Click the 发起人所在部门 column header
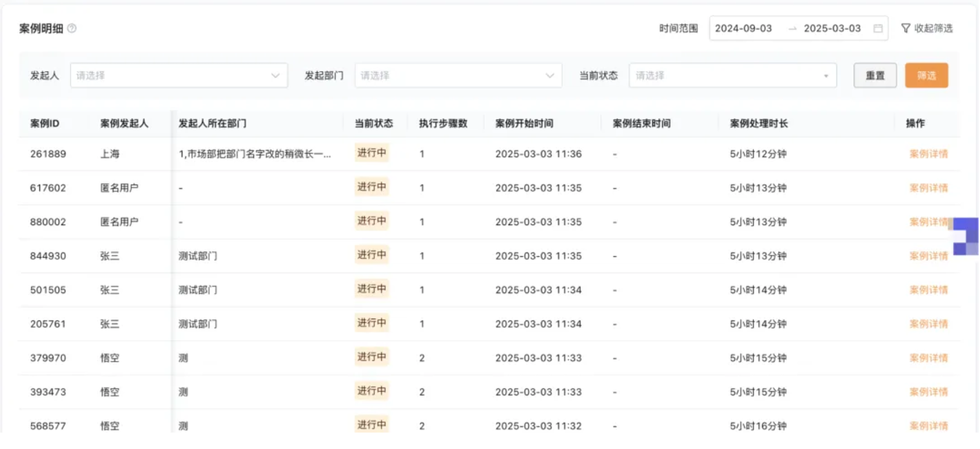980x449 pixels. [x=212, y=123]
